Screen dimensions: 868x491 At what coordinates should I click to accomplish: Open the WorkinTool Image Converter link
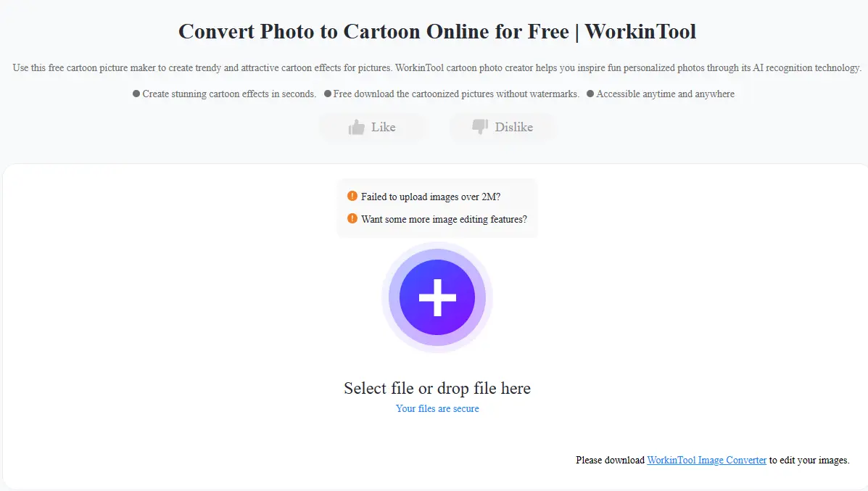706,460
